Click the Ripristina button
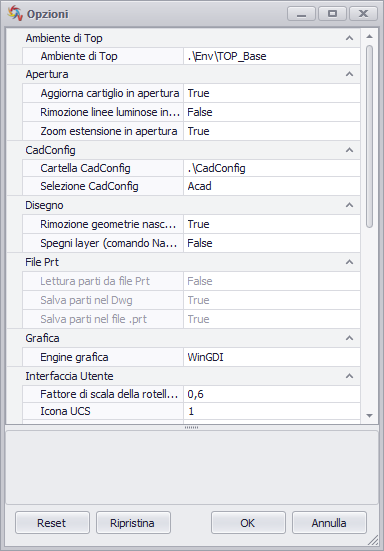The image size is (384, 551). pos(133,523)
